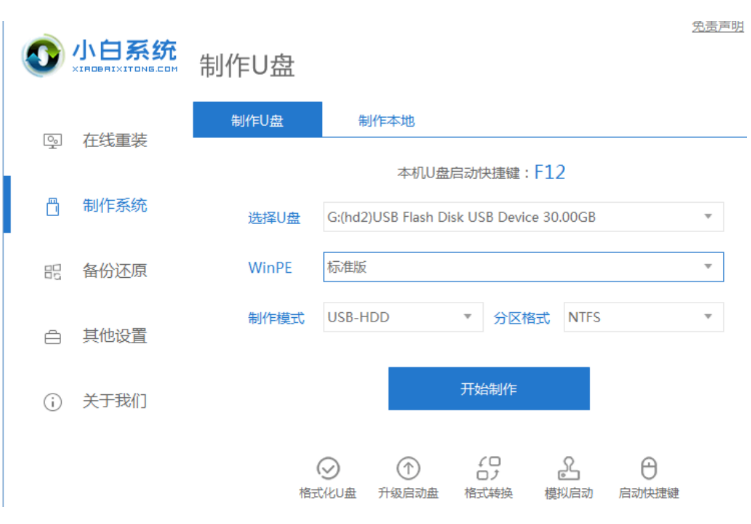Click the 开始制作 button

pos(489,388)
